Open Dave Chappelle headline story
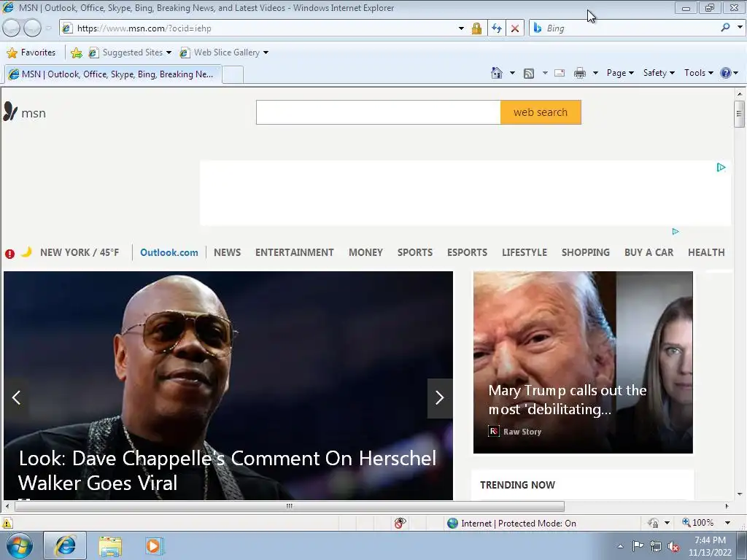The height and width of the screenshot is (560, 747). pos(228,470)
